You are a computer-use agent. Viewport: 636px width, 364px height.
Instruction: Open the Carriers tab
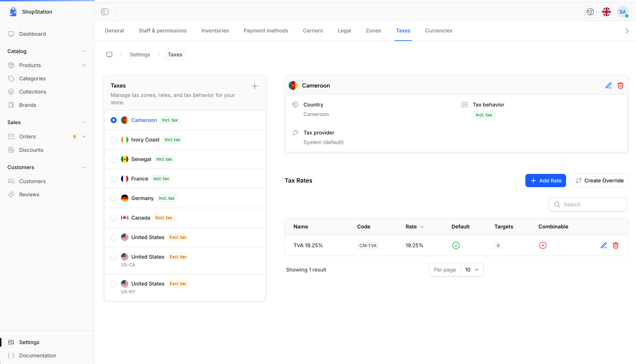point(313,31)
